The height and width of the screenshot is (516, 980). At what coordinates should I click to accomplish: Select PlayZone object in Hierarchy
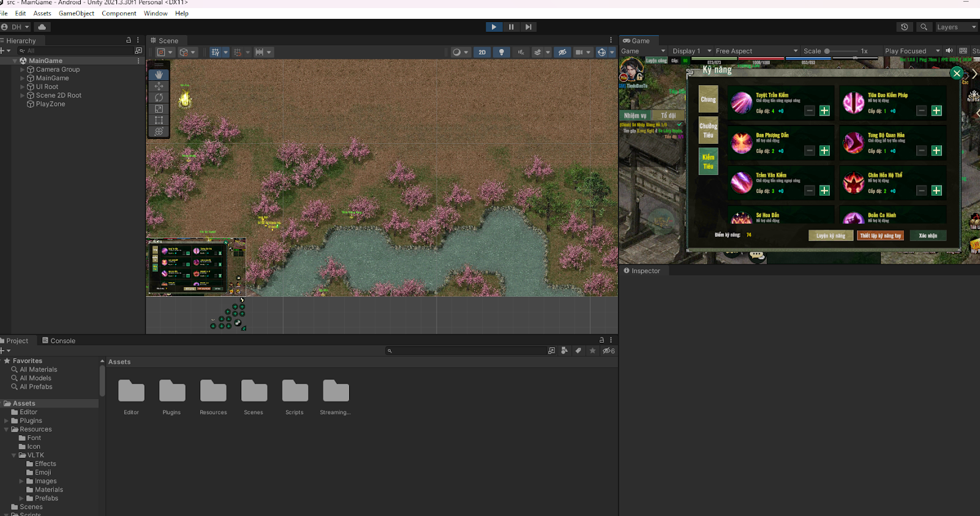pyautogui.click(x=50, y=104)
